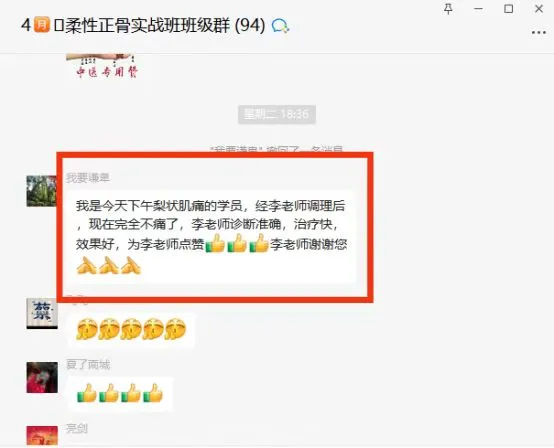Click the orange 月 badge in group title

(x=42, y=25)
